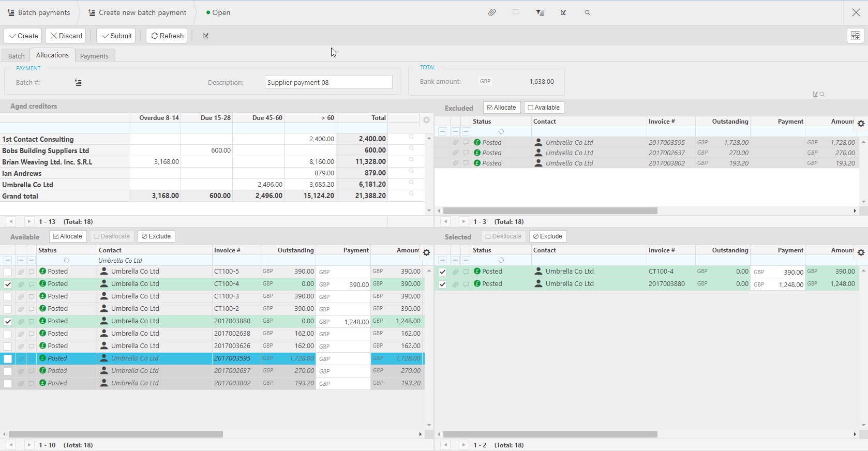Open the comments speech-bubble icon in header
Screen dimensions: 868x451
click(516, 12)
